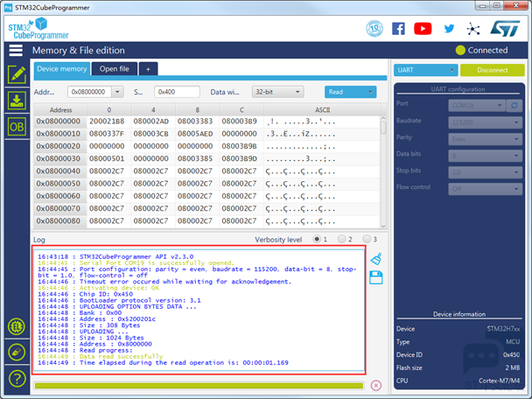Click Device value STM32H7xx
Screen dimensions: 532x399
[503, 329]
